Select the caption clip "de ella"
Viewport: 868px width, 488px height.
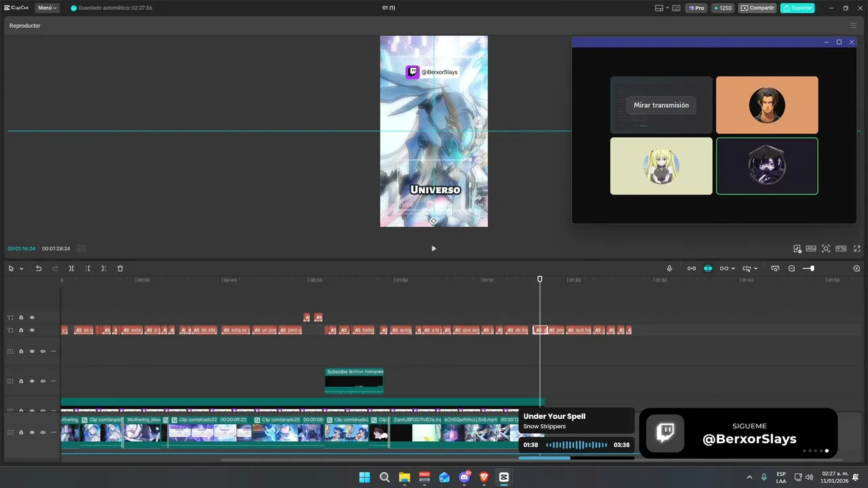coord(205,330)
